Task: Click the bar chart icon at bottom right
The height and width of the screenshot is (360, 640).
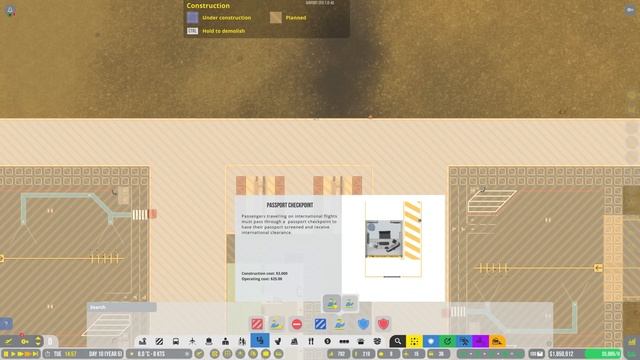Action: 632,341
